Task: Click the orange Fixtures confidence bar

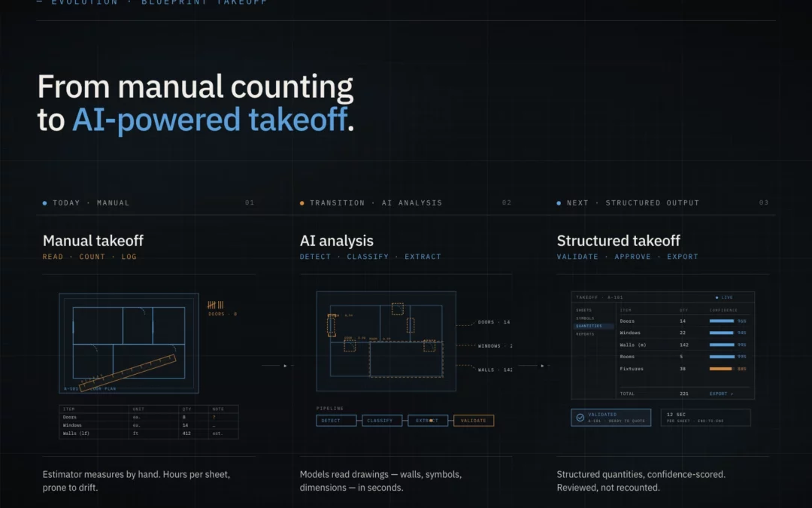Action: tap(721, 369)
